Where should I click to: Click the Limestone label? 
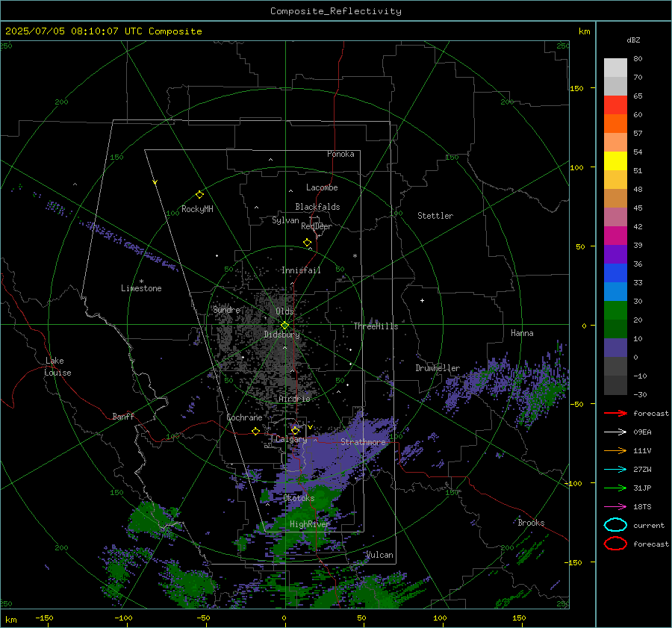coord(141,288)
